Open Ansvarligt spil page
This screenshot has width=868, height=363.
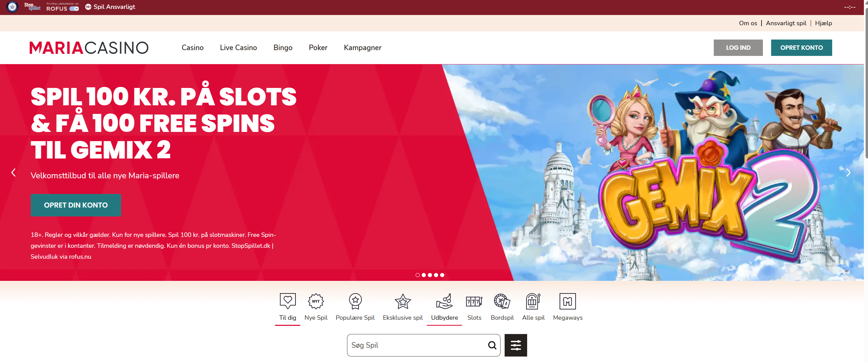[786, 23]
